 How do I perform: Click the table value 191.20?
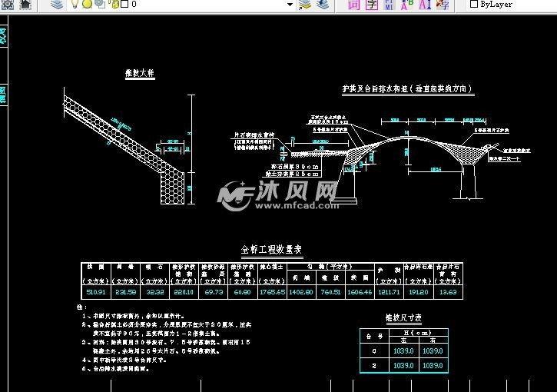tap(419, 292)
